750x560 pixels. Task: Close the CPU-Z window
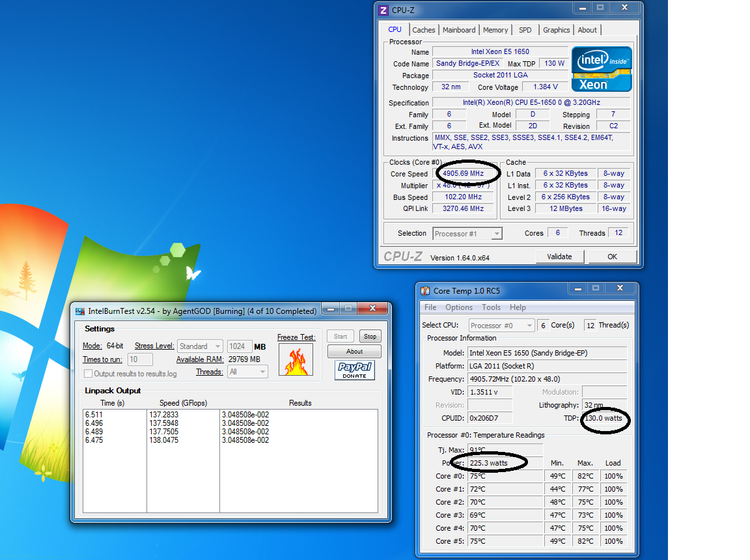pos(624,8)
